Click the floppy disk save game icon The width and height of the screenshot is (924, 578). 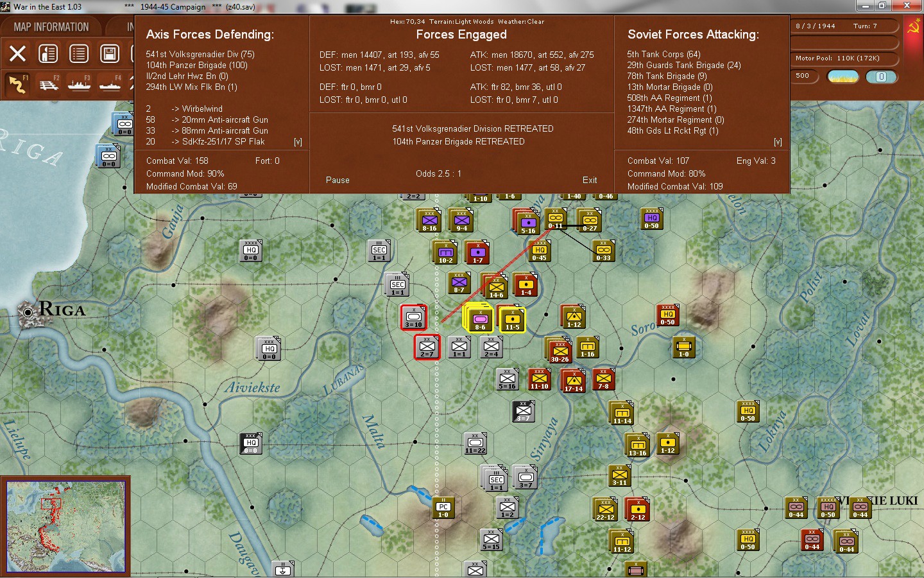[x=110, y=53]
